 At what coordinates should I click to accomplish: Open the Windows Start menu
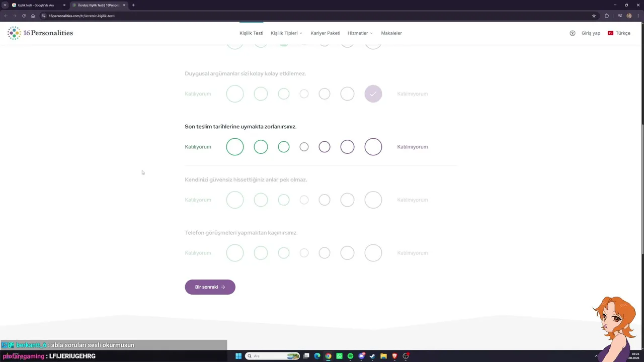pos(238,356)
